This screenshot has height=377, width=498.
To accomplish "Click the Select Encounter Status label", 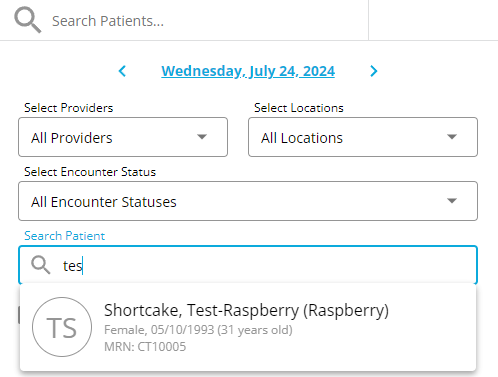I will (x=90, y=172).
